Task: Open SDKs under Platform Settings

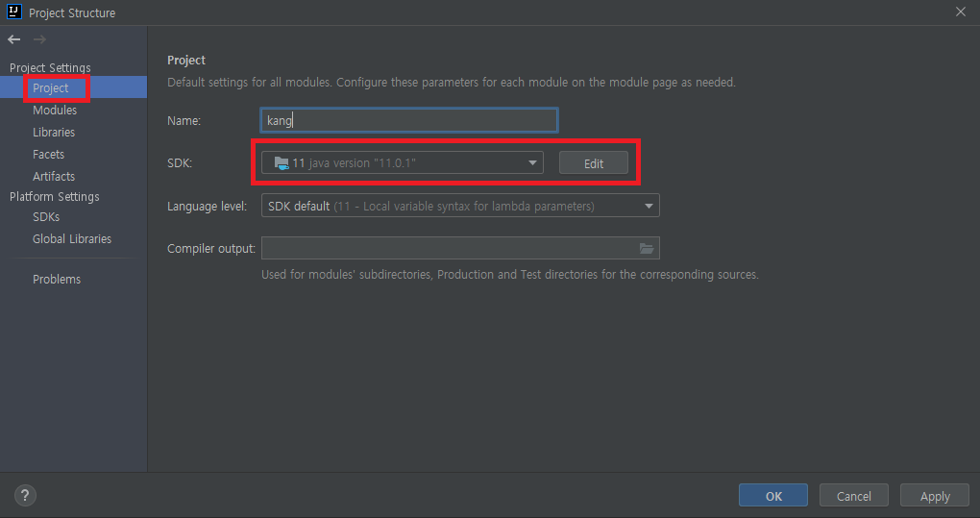Action: coord(46,217)
